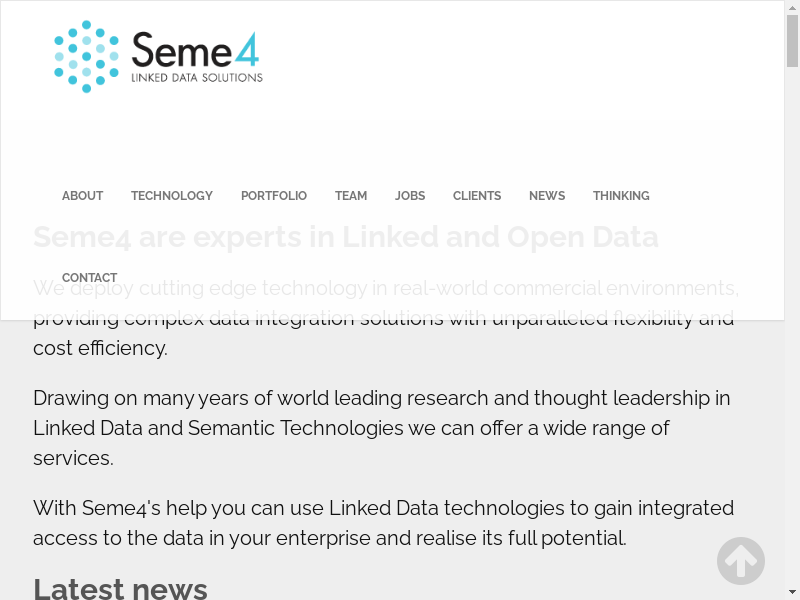800x600 pixels.
Task: Click the experts in Linked and Open Data heading
Action: [x=345, y=237]
